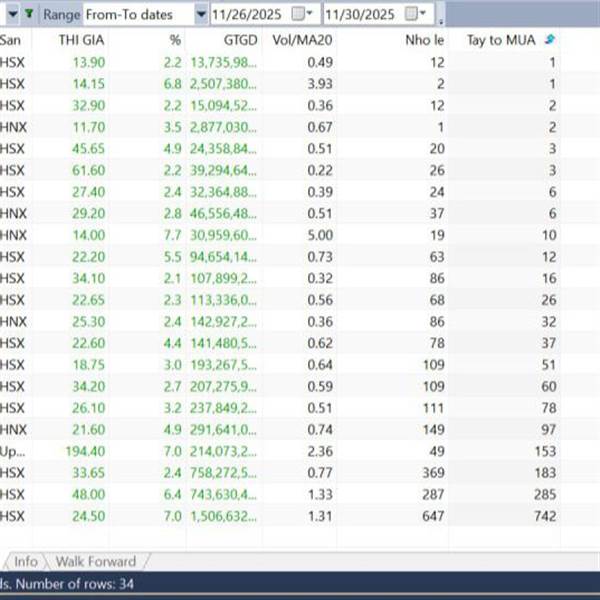Sort by the Nho le column header
This screenshot has height=600, width=600.
(423, 40)
